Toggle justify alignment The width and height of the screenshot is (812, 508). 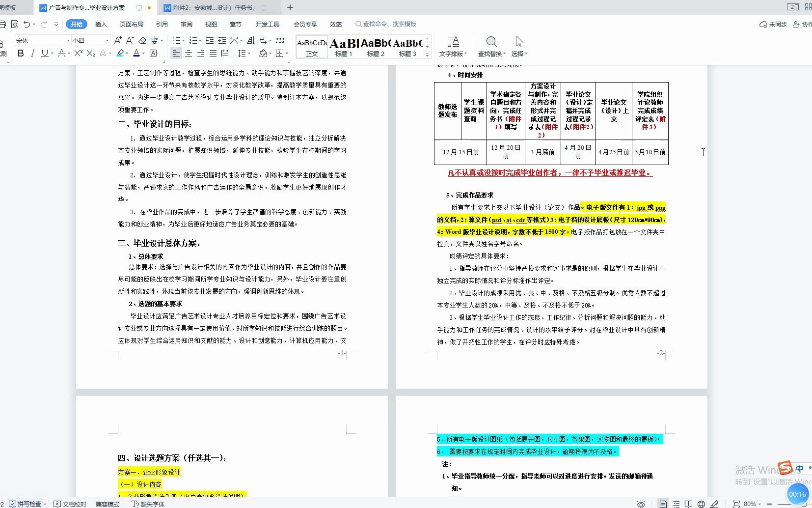click(x=213, y=53)
